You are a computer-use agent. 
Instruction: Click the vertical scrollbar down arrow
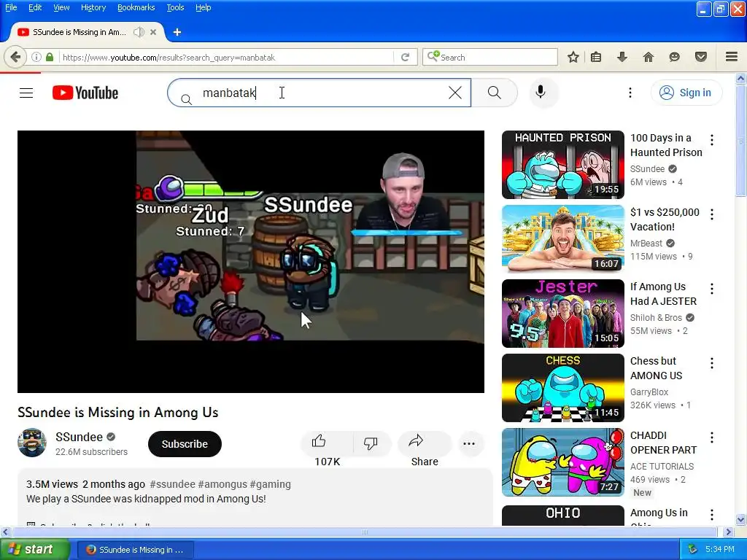pyautogui.click(x=741, y=519)
